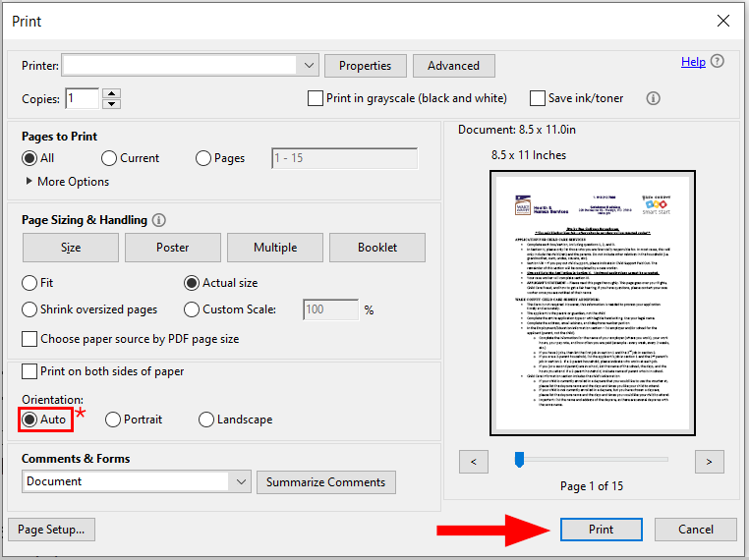
Task: Open the Comments & Forms dropdown
Action: (242, 481)
